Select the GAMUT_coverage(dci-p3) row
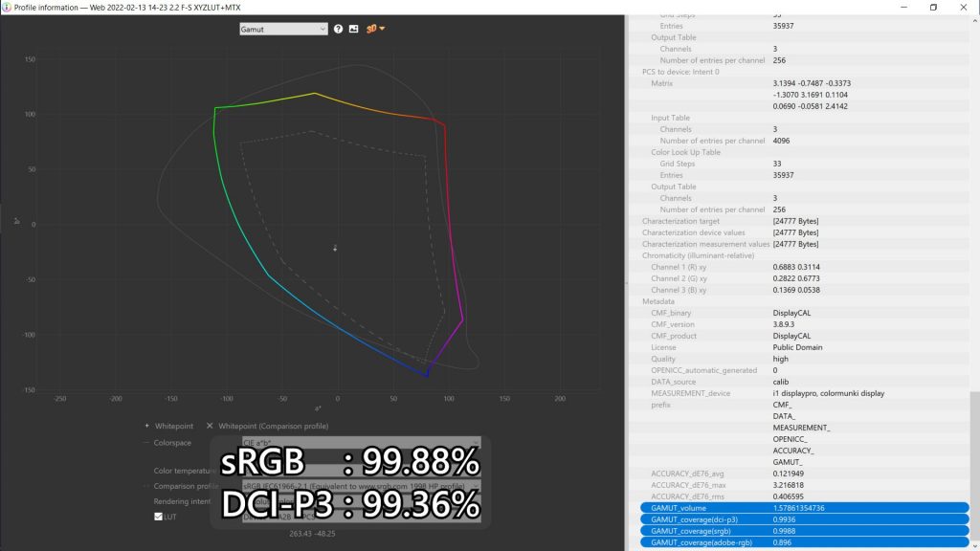The width and height of the screenshot is (980, 551). (x=804, y=519)
